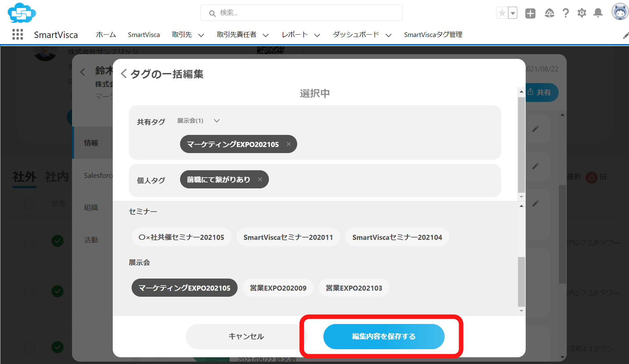The width and height of the screenshot is (629, 364).
Task: Click inside the global search field
Action: click(302, 13)
